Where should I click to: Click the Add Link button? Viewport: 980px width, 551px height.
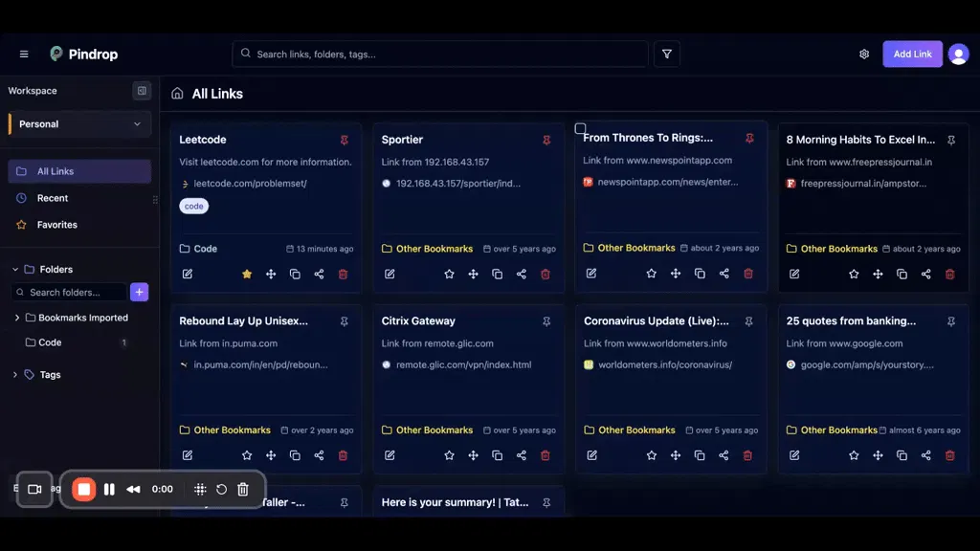click(x=912, y=55)
